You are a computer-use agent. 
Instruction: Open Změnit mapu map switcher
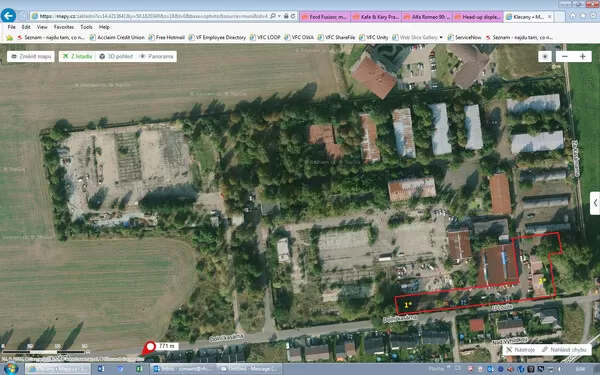pos(31,56)
